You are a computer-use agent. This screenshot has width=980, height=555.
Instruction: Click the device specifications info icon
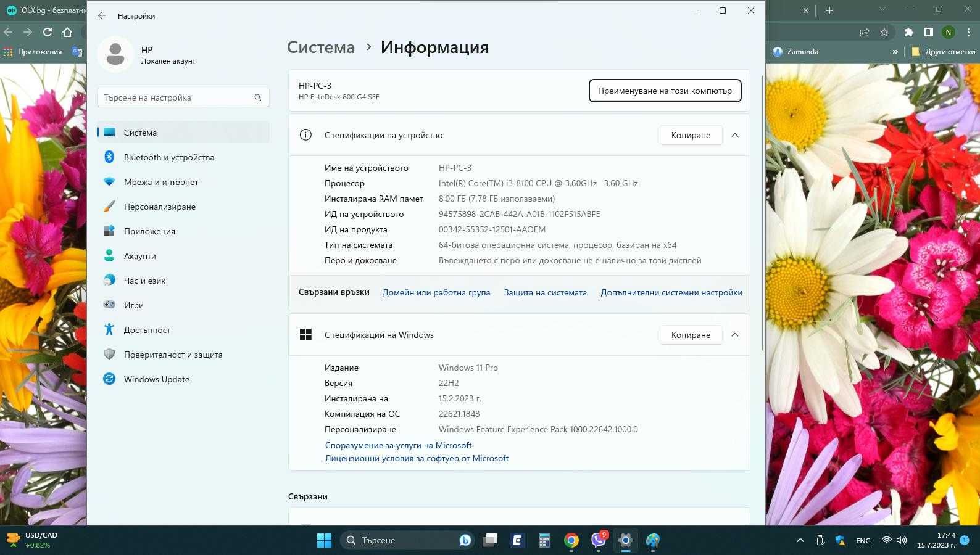pos(305,135)
